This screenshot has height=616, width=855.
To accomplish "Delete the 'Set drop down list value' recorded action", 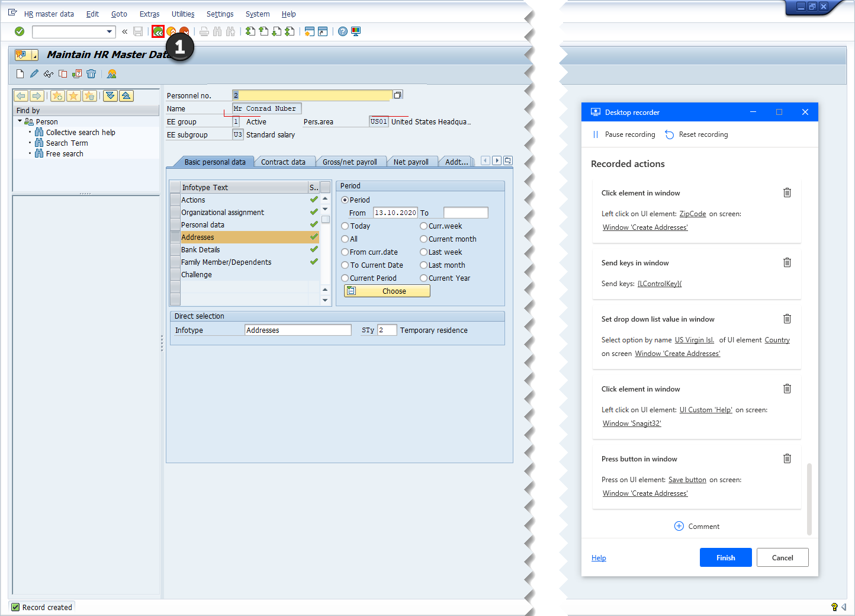I will click(x=787, y=319).
